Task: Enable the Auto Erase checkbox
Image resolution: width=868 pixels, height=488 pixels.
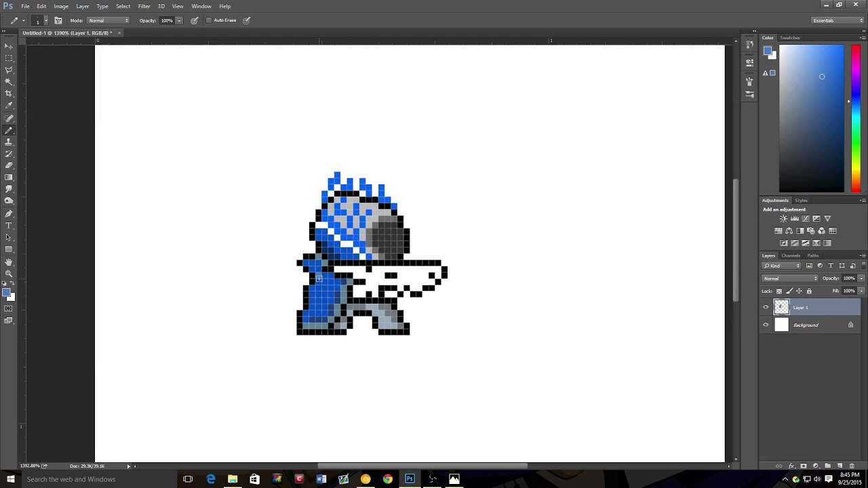Action: (209, 20)
